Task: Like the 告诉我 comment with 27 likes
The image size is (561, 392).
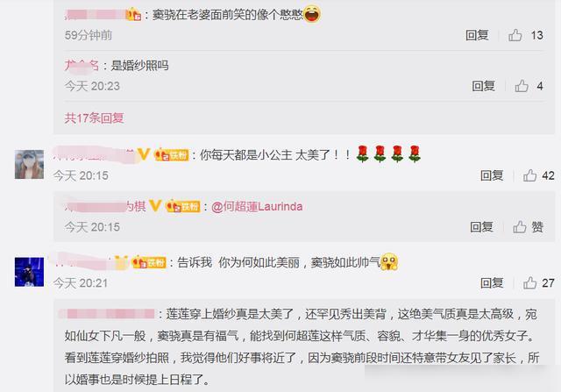Action: [529, 282]
